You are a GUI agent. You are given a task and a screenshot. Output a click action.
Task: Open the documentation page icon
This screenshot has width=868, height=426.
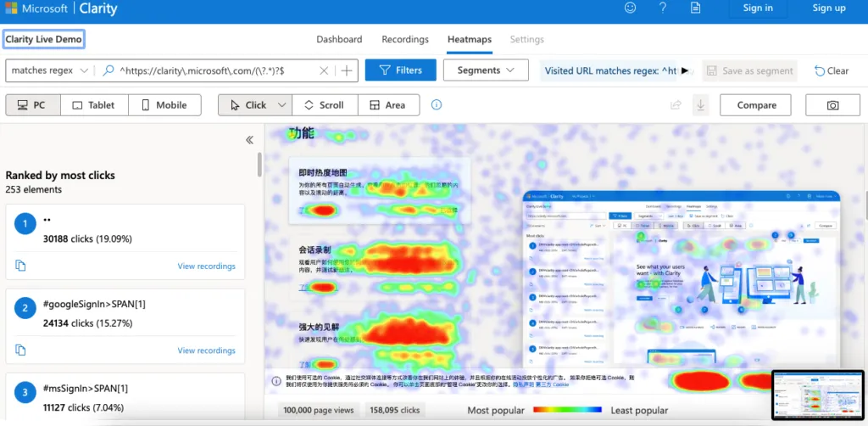pyautogui.click(x=695, y=8)
